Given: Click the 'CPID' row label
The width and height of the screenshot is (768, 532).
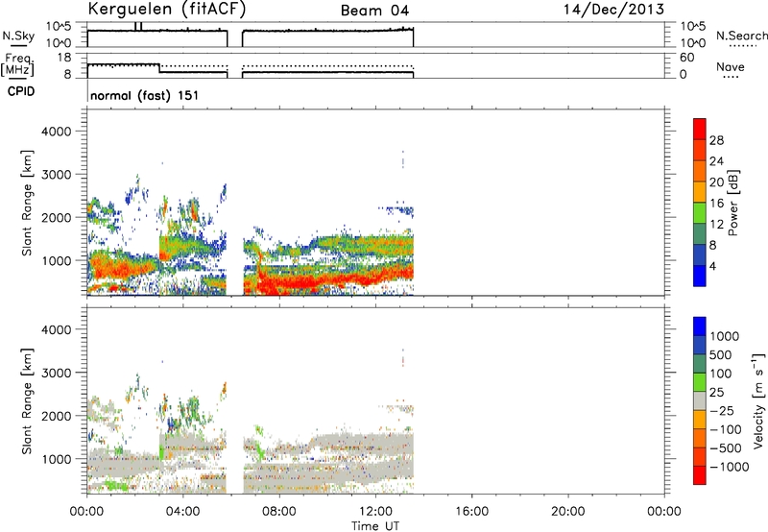Looking at the screenshot, I should click(x=21, y=91).
